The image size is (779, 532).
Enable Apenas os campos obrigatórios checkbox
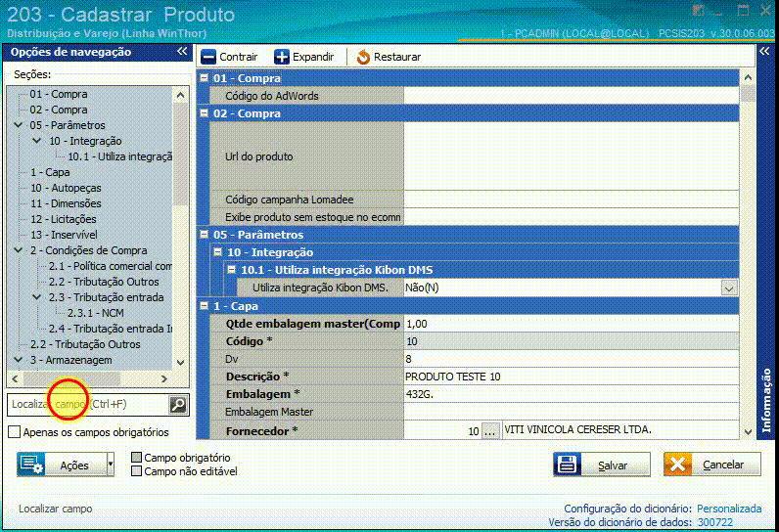click(x=15, y=432)
